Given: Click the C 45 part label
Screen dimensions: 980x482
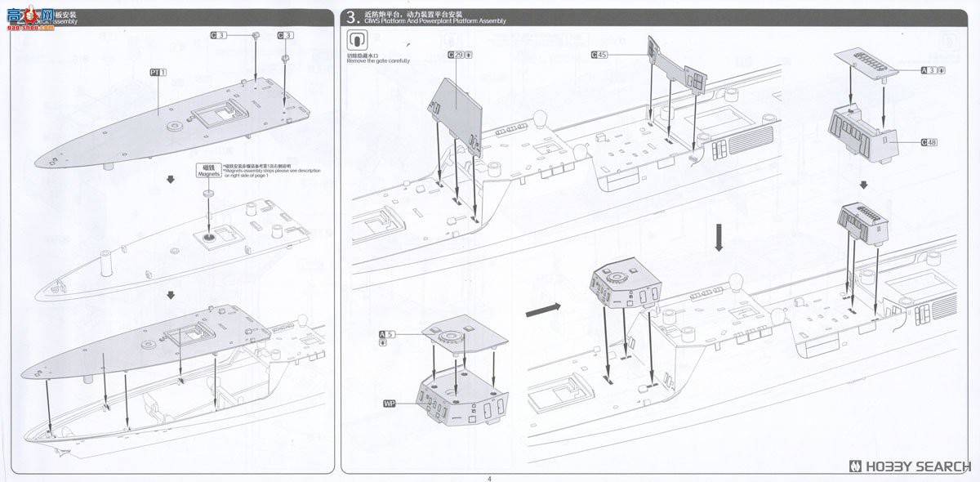Looking at the screenshot, I should [x=599, y=55].
